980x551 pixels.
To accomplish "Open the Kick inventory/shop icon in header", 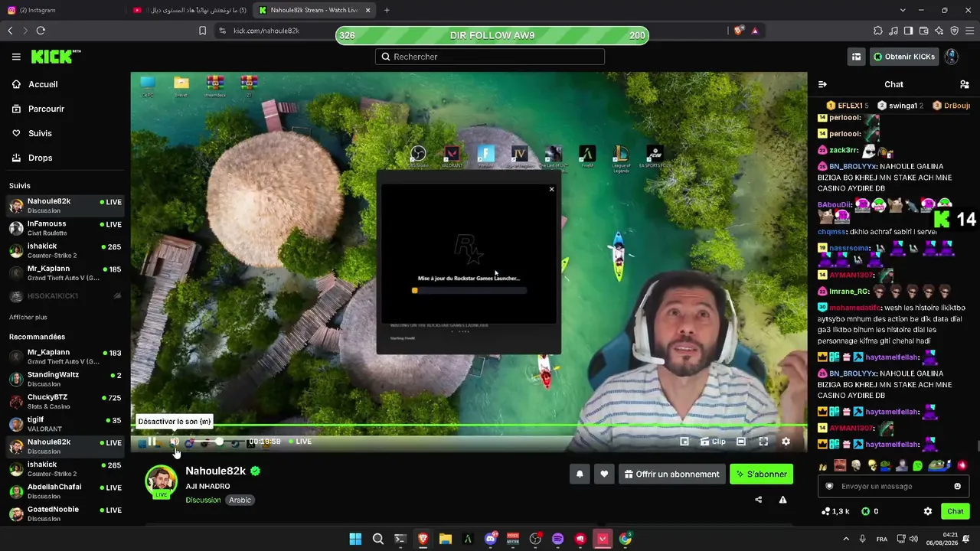I will 856,57.
